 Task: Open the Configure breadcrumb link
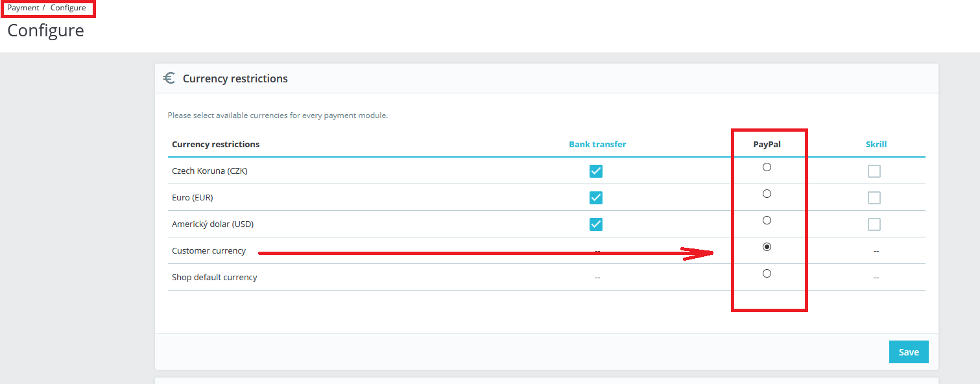tap(68, 8)
